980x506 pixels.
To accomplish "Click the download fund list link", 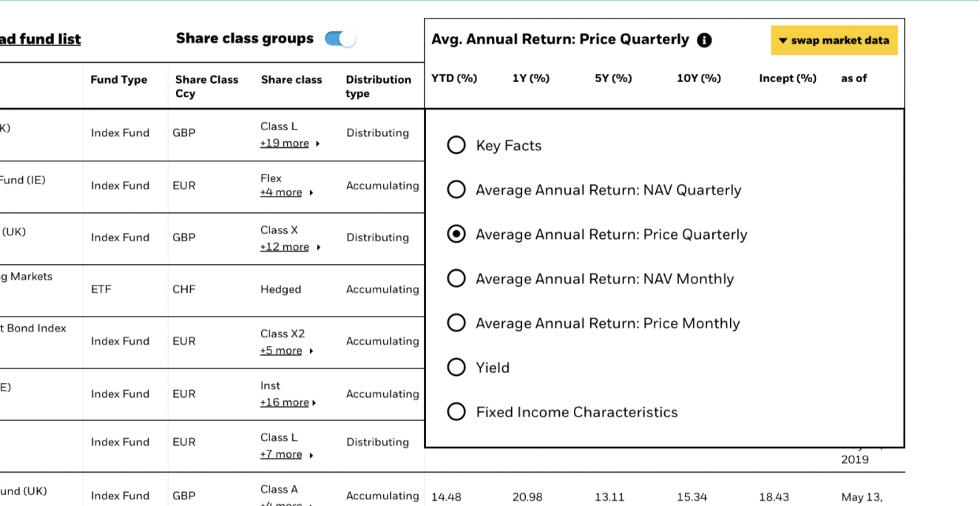I will click(40, 39).
